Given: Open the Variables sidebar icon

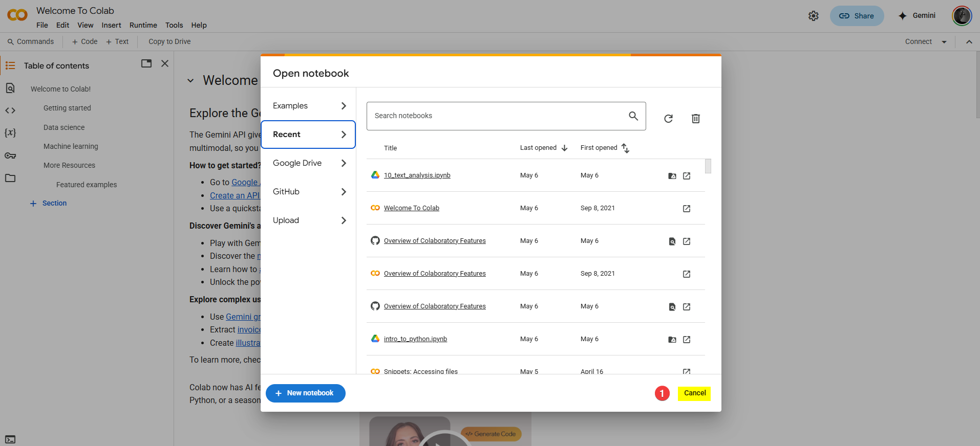Looking at the screenshot, I should (10, 132).
